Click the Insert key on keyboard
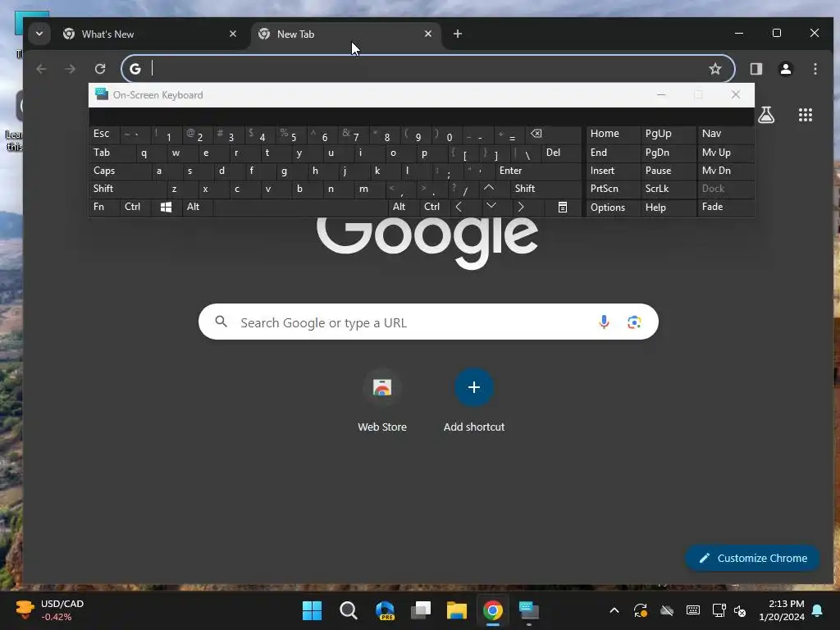840x630 pixels. [x=612, y=171]
